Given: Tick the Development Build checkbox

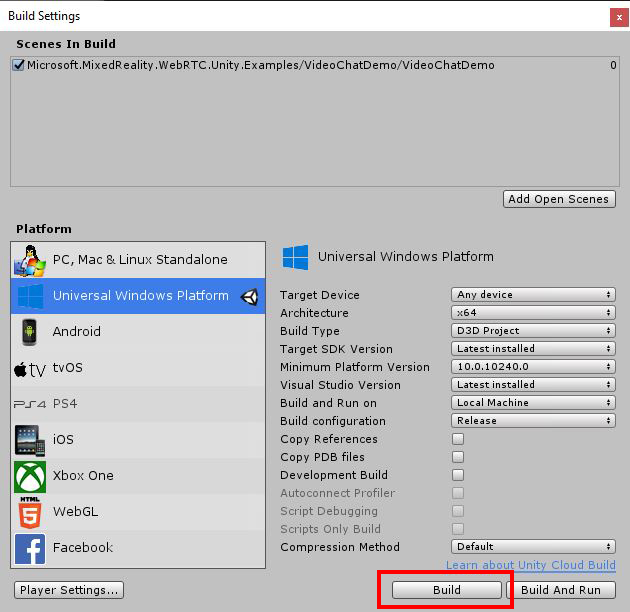Looking at the screenshot, I should pyautogui.click(x=458, y=475).
